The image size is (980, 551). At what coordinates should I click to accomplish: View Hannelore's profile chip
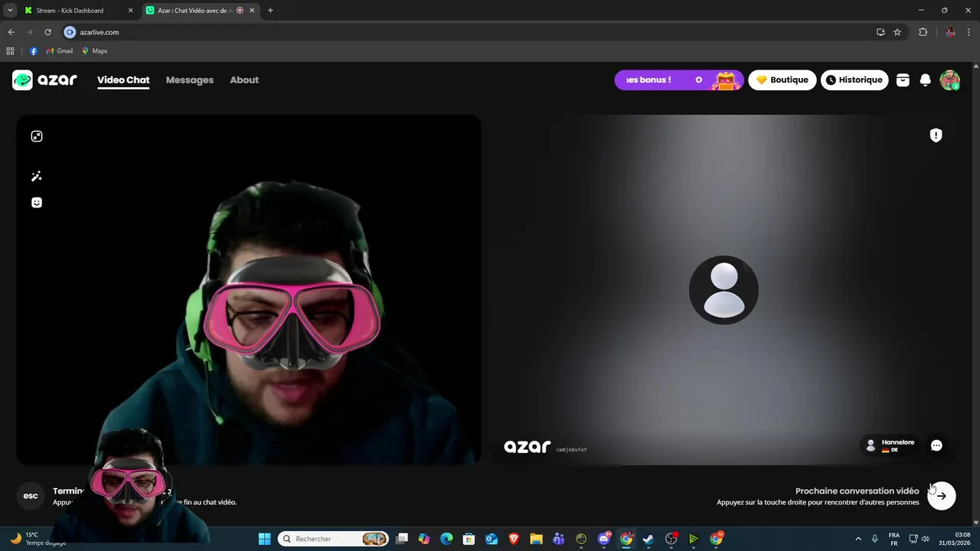890,445
